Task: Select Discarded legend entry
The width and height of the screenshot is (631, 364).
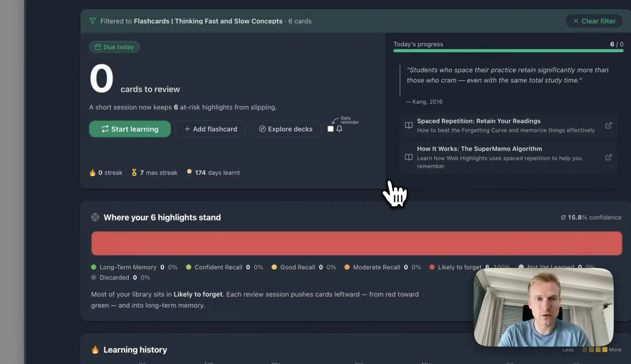Action: click(x=121, y=278)
